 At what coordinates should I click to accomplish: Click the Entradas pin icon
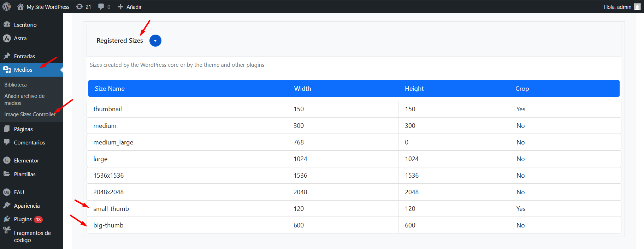tap(7, 56)
